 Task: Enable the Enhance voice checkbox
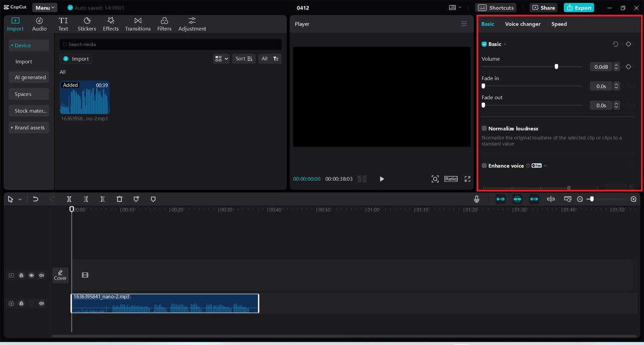click(484, 165)
